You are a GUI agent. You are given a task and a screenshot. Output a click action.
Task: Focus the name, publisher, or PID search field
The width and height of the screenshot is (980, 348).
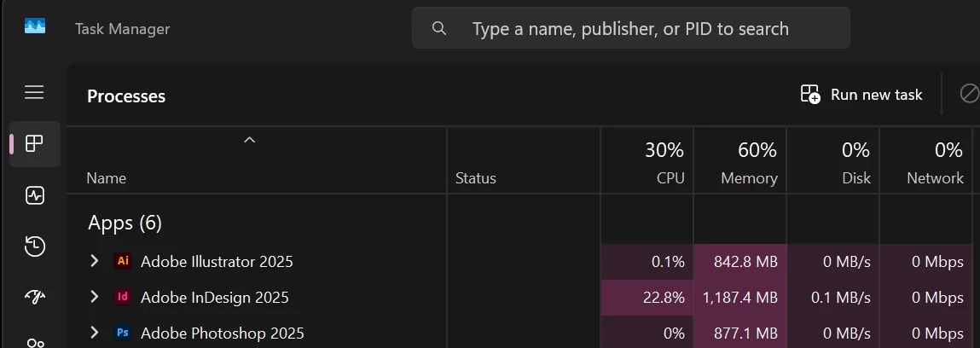click(x=630, y=28)
